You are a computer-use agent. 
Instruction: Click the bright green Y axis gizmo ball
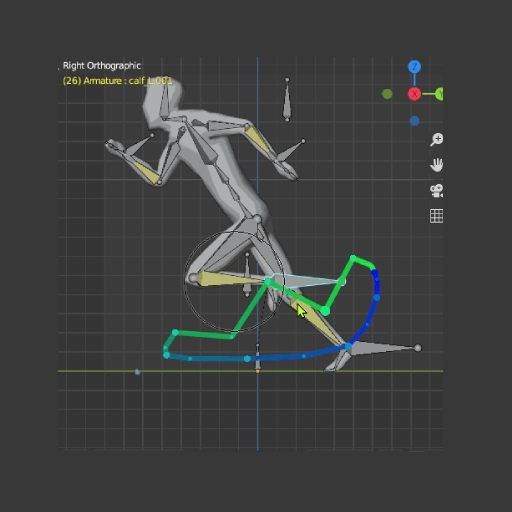tap(440, 94)
